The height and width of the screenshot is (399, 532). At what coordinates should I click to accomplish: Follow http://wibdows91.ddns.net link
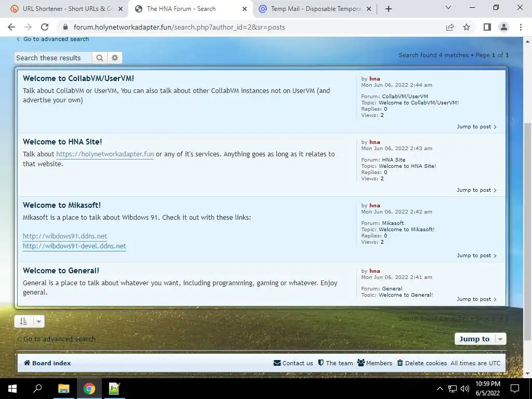coord(65,236)
